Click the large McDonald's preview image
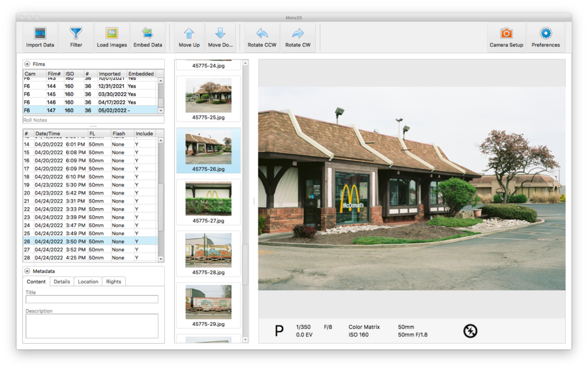 pos(412,188)
